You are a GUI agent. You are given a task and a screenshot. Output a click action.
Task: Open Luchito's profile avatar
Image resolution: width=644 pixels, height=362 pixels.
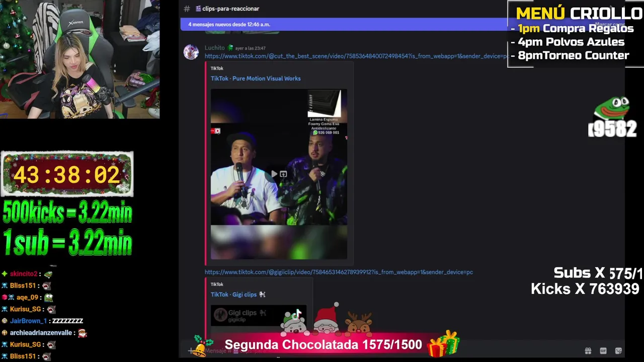click(191, 52)
